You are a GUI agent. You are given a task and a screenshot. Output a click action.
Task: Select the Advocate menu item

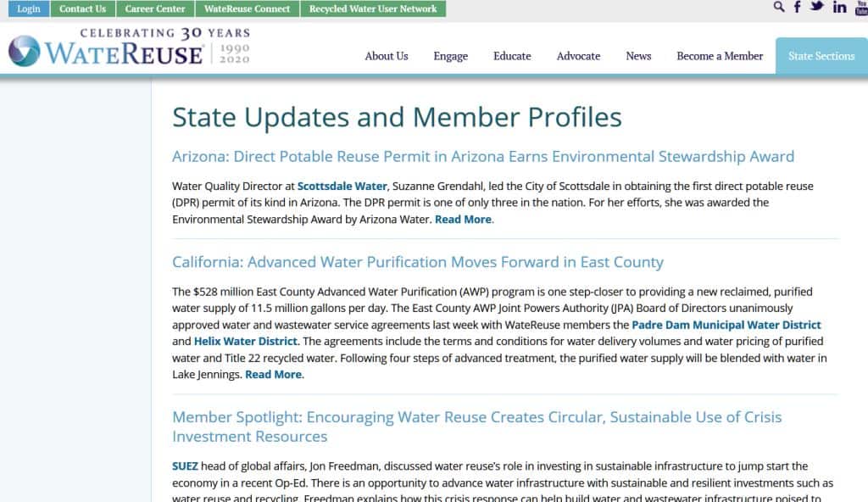tap(578, 56)
